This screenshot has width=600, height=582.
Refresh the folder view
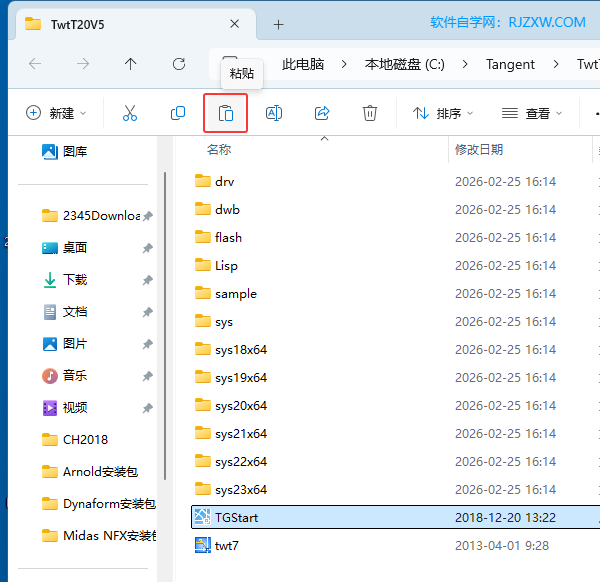(x=179, y=64)
